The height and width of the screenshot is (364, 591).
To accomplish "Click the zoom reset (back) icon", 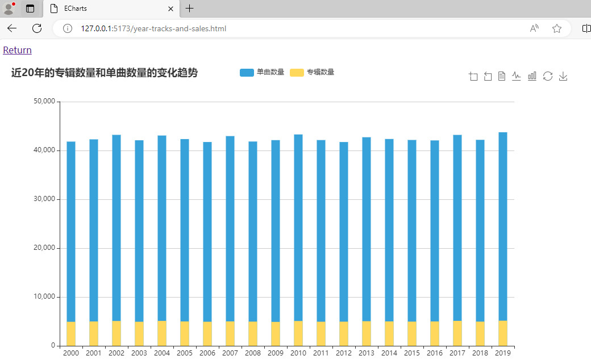I will pos(488,77).
